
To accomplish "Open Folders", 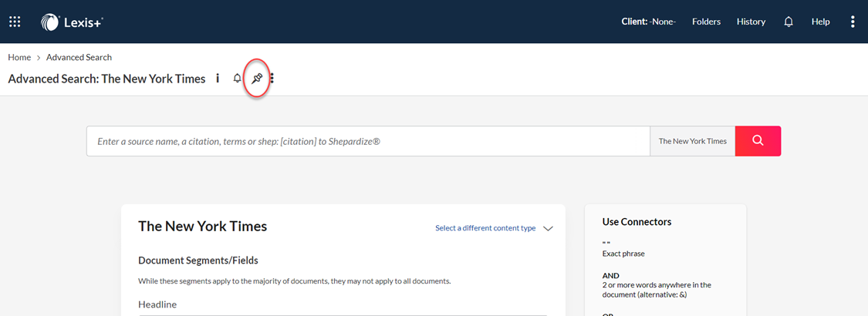I will [x=706, y=22].
